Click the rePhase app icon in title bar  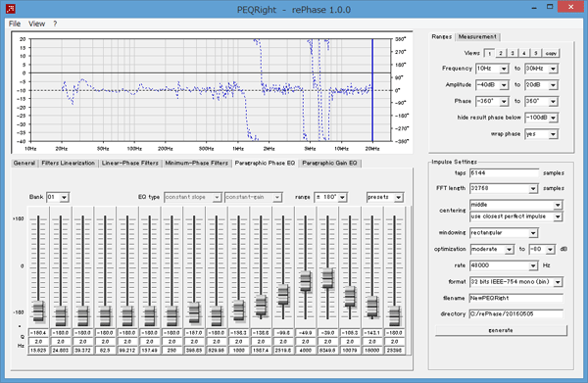click(11, 8)
